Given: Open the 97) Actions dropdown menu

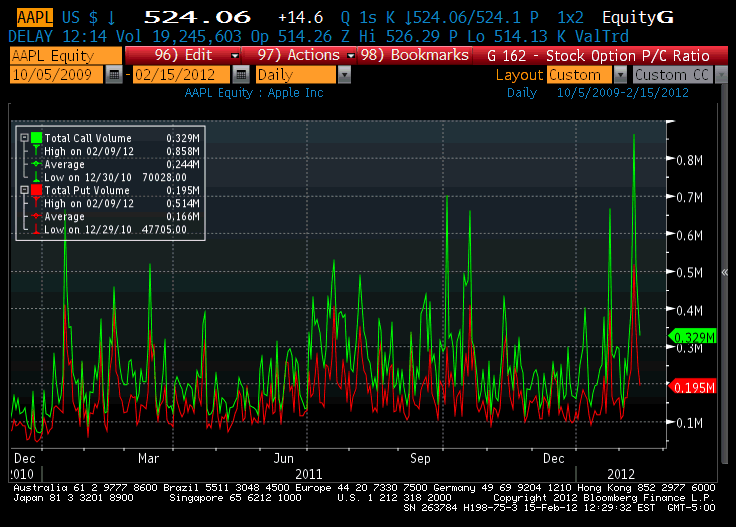Looking at the screenshot, I should [x=299, y=55].
